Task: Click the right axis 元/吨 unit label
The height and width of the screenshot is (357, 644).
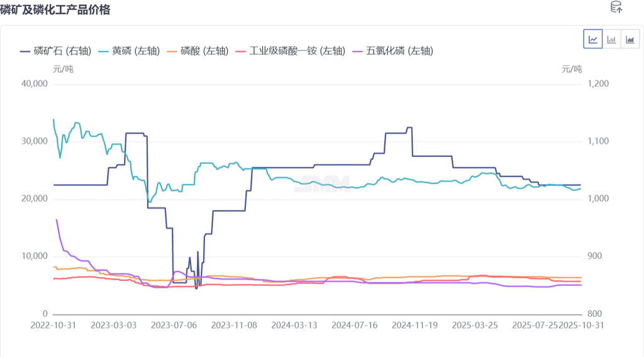Action: tap(572, 69)
